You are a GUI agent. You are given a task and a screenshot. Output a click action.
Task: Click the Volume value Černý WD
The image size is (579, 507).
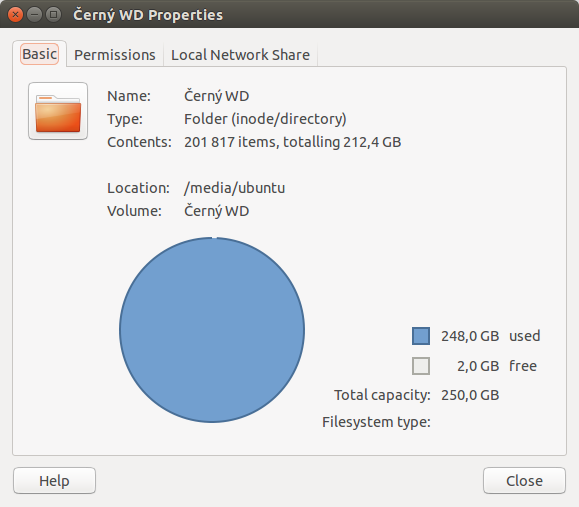pos(216,211)
